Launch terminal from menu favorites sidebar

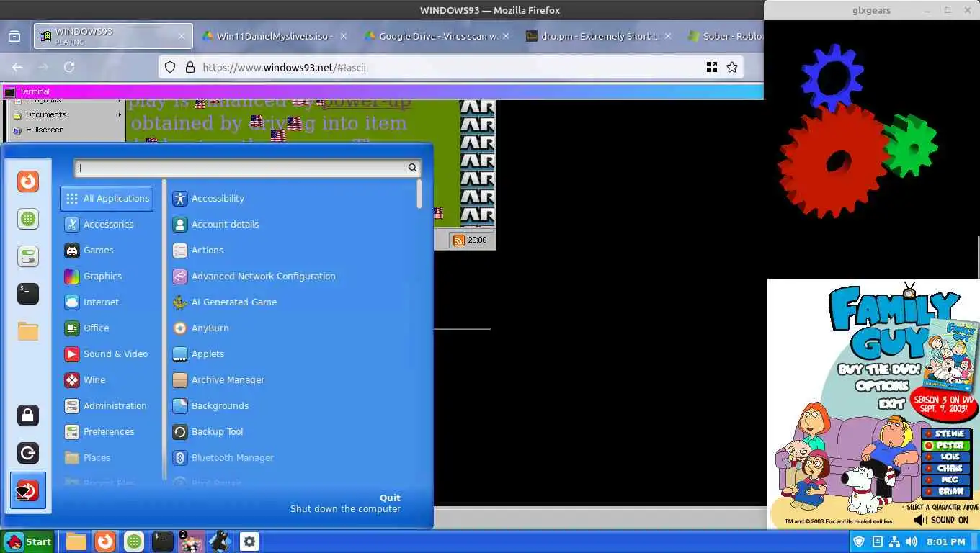28,294
